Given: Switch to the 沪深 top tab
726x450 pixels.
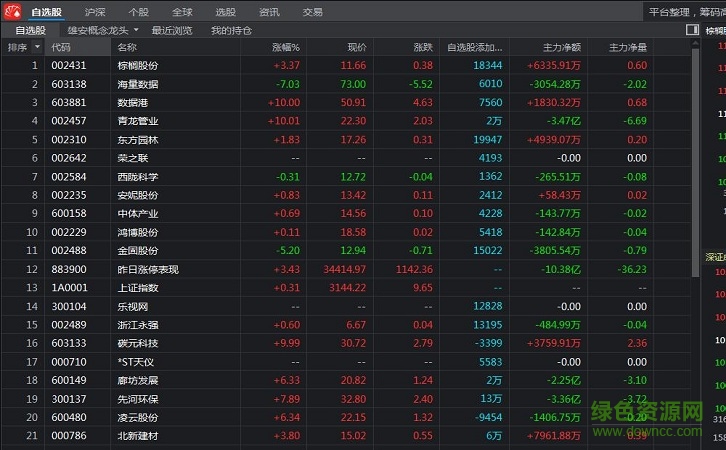Looking at the screenshot, I should [x=95, y=12].
